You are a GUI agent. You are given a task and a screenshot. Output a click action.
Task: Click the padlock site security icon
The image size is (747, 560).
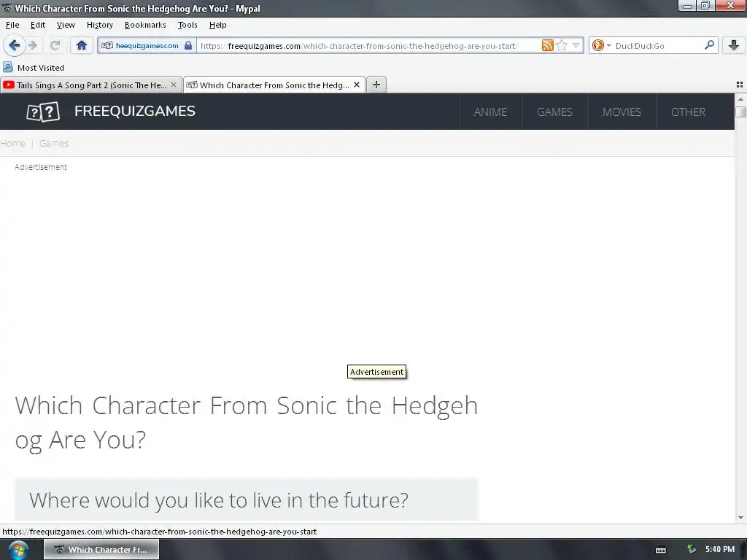pyautogui.click(x=188, y=46)
